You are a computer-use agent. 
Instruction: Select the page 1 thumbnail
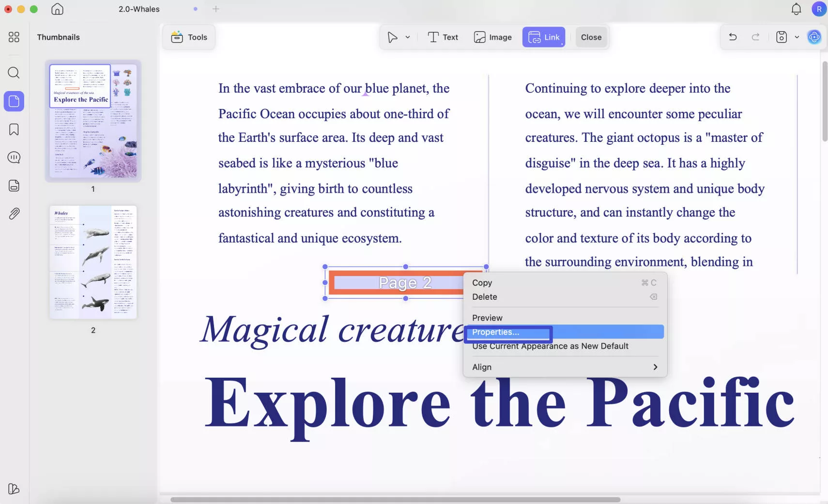point(93,121)
